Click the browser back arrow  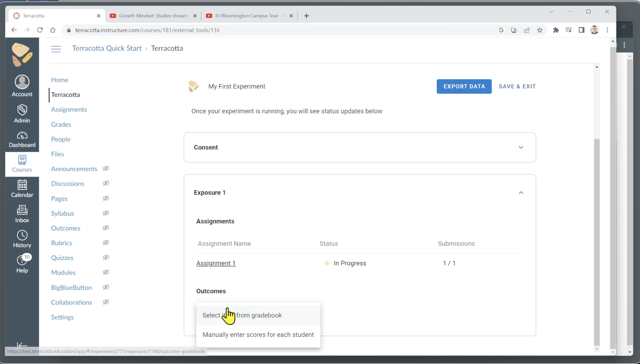pyautogui.click(x=14, y=30)
